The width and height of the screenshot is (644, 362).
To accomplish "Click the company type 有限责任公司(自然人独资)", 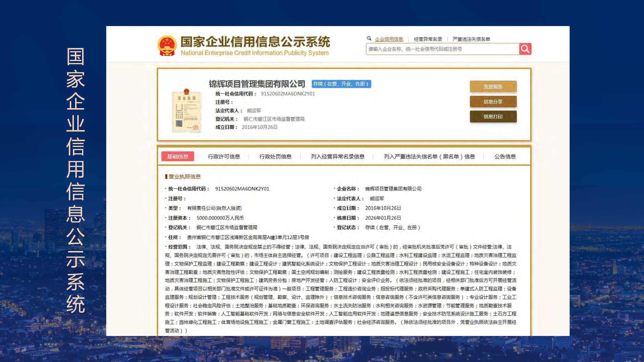I will (214, 208).
